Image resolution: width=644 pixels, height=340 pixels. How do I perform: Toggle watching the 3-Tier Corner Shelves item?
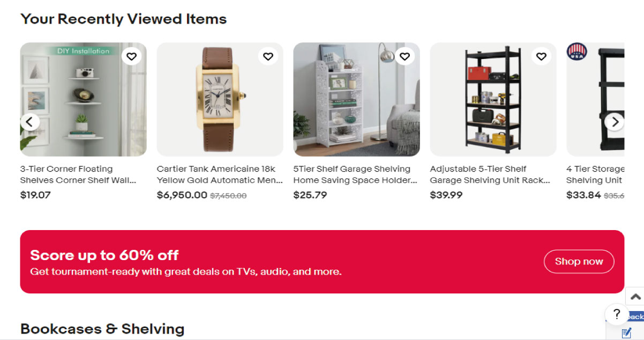pyautogui.click(x=131, y=56)
